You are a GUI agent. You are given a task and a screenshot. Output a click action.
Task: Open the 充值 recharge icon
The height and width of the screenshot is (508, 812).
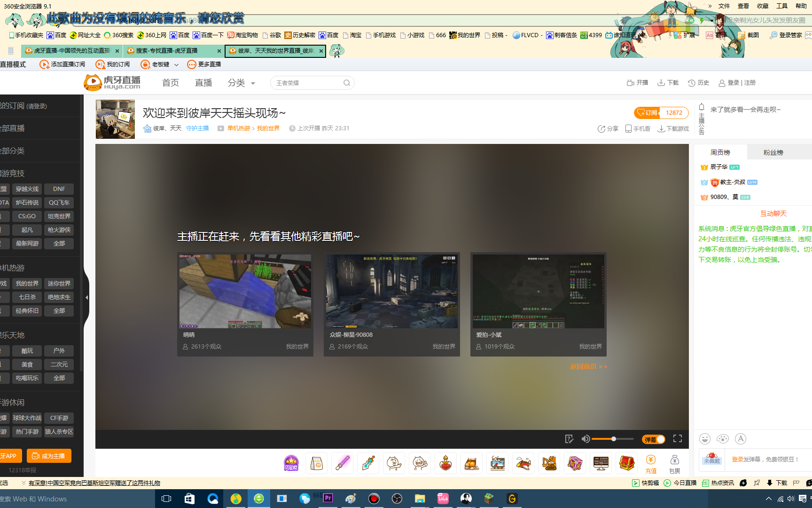point(650,462)
